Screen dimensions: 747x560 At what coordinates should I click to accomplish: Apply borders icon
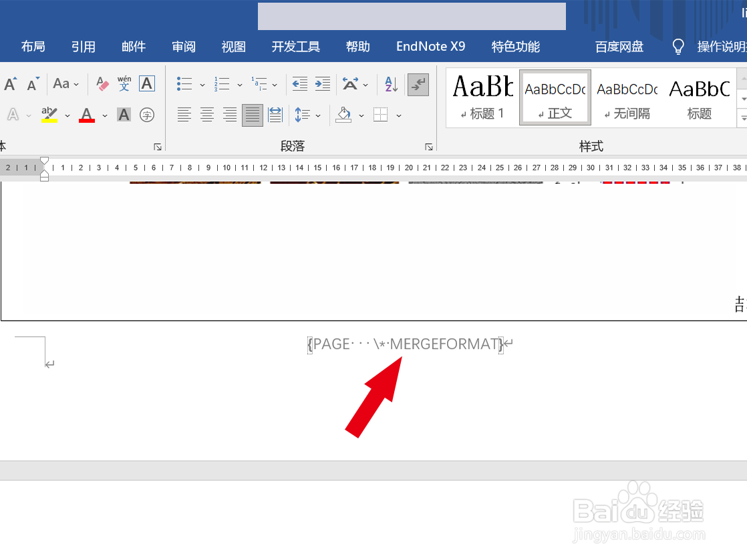[x=381, y=114]
